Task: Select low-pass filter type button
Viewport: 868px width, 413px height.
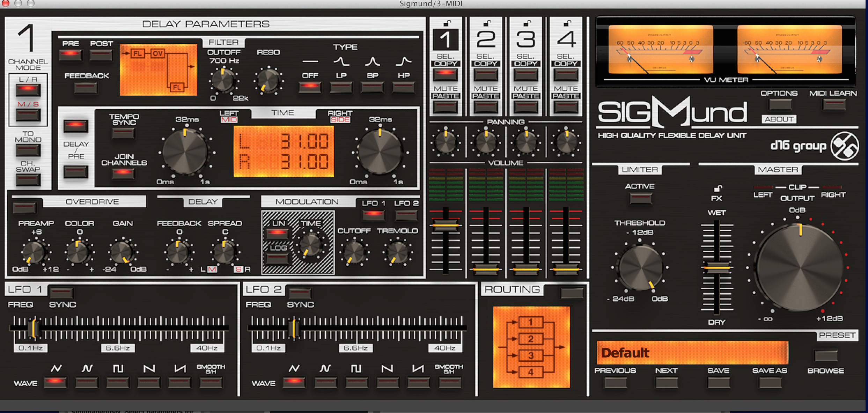Action: (x=341, y=87)
